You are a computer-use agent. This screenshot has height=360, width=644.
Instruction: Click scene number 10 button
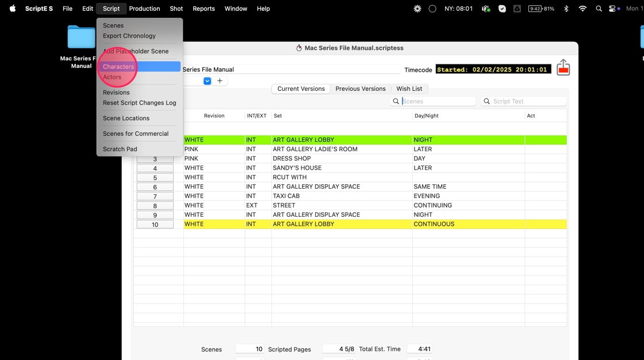pyautogui.click(x=155, y=224)
